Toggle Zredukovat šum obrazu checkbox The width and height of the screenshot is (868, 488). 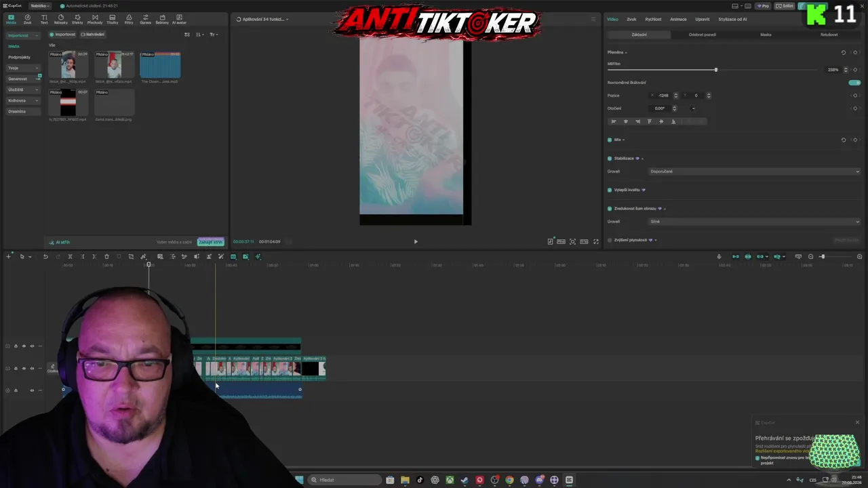coord(610,209)
